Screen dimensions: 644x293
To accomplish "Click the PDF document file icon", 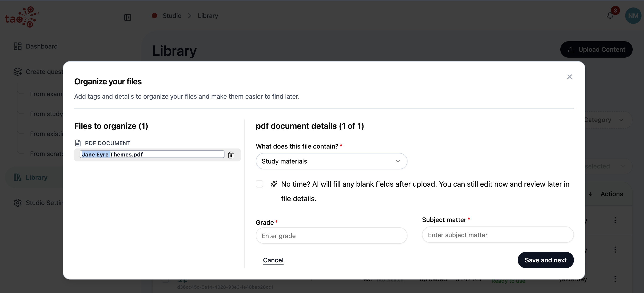I will click(78, 143).
